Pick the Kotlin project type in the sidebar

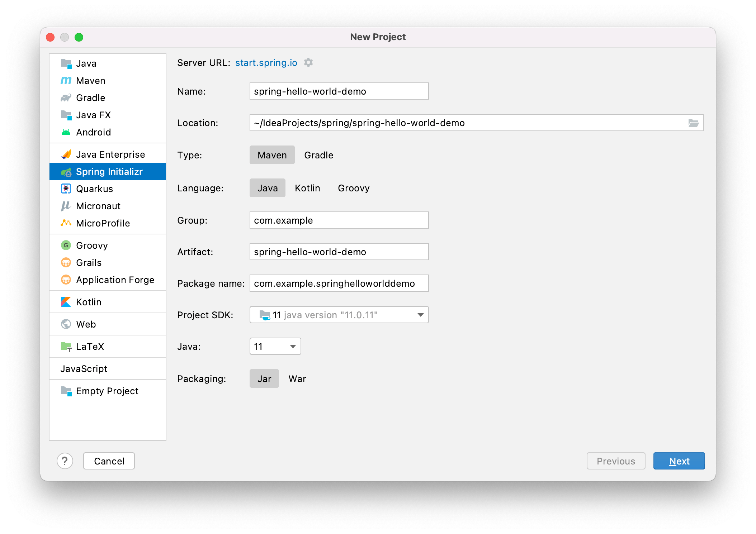tap(89, 302)
